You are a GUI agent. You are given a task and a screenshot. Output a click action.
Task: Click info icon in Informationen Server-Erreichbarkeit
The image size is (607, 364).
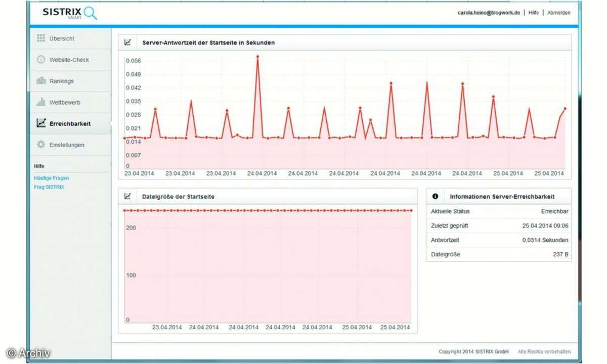(x=436, y=196)
